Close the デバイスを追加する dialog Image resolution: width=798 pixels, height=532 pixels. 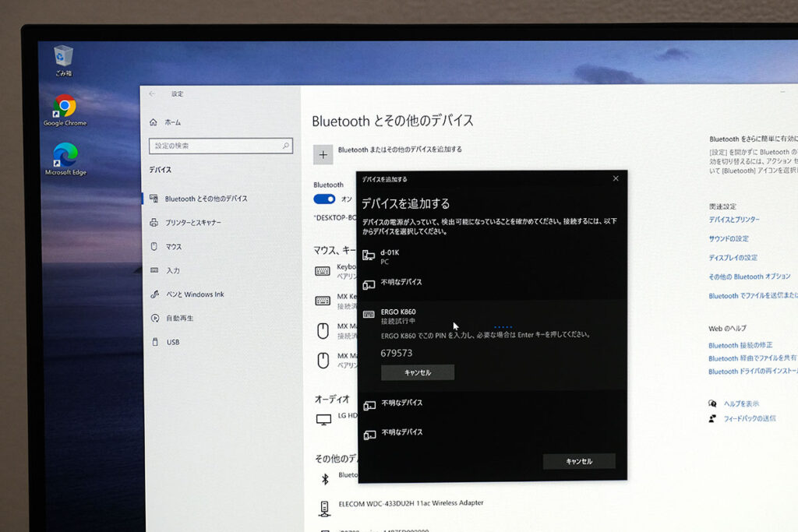click(x=616, y=178)
